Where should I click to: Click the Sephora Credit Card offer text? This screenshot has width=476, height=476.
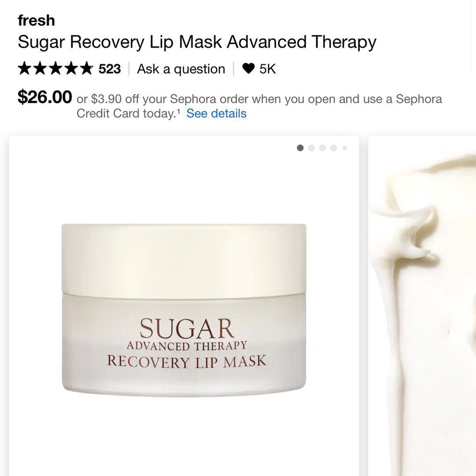click(259, 106)
